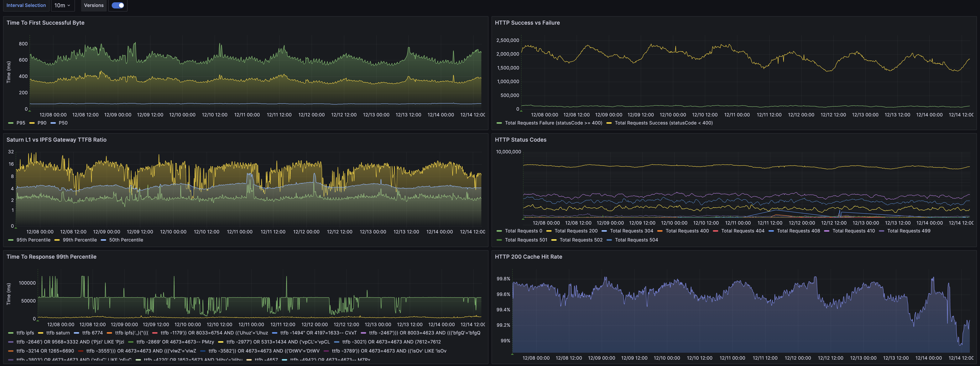Click ttfb saturn legend color icon
Screen dimensions: 980x366
tap(41, 333)
